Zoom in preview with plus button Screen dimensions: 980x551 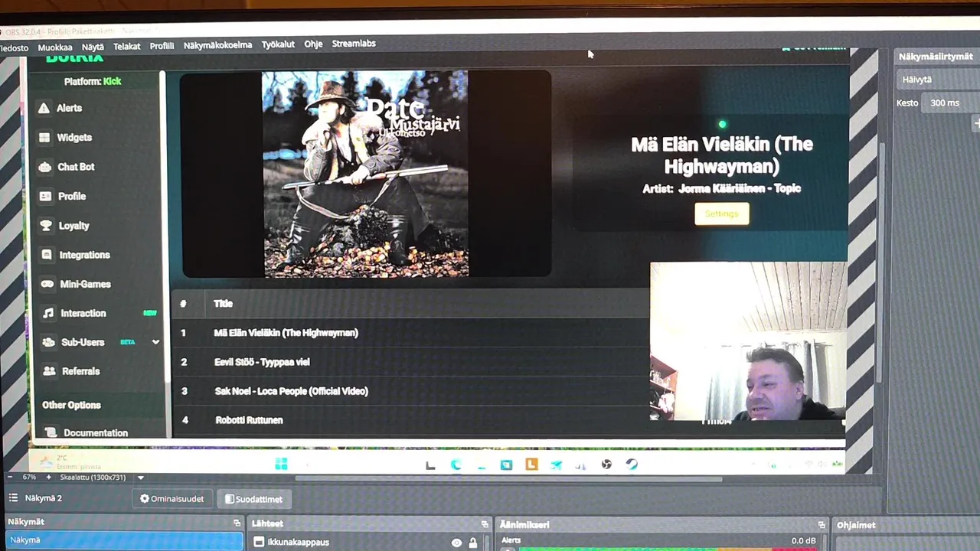pos(48,477)
